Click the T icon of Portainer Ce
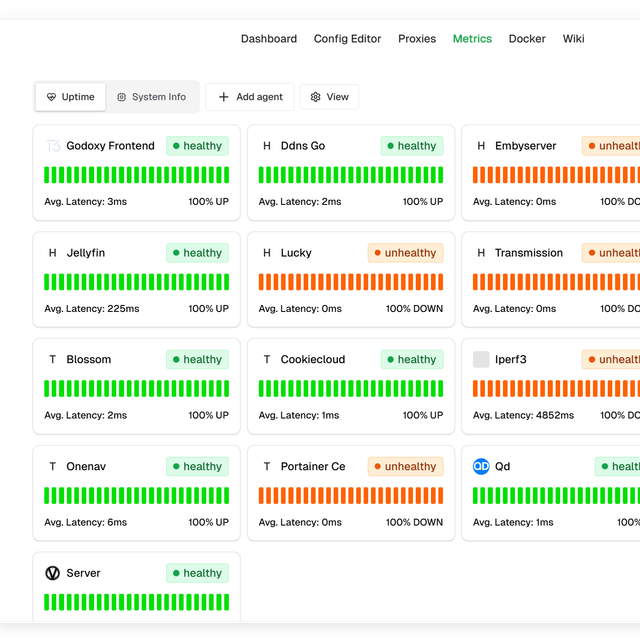640x640 pixels. (x=267, y=466)
